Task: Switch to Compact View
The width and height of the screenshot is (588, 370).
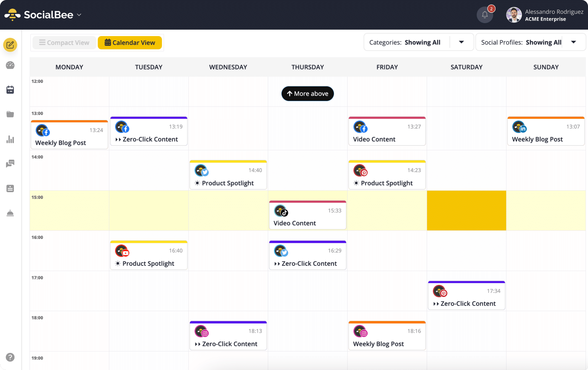Action: point(64,43)
